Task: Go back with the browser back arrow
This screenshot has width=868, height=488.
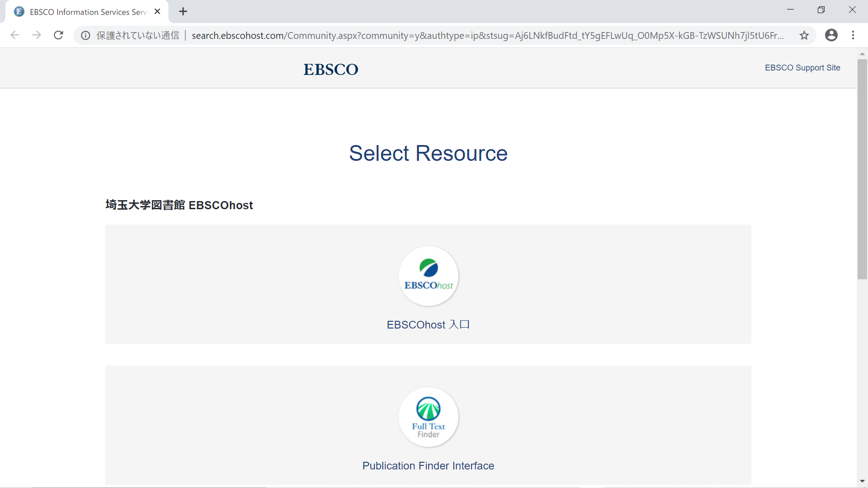Action: pyautogui.click(x=15, y=35)
